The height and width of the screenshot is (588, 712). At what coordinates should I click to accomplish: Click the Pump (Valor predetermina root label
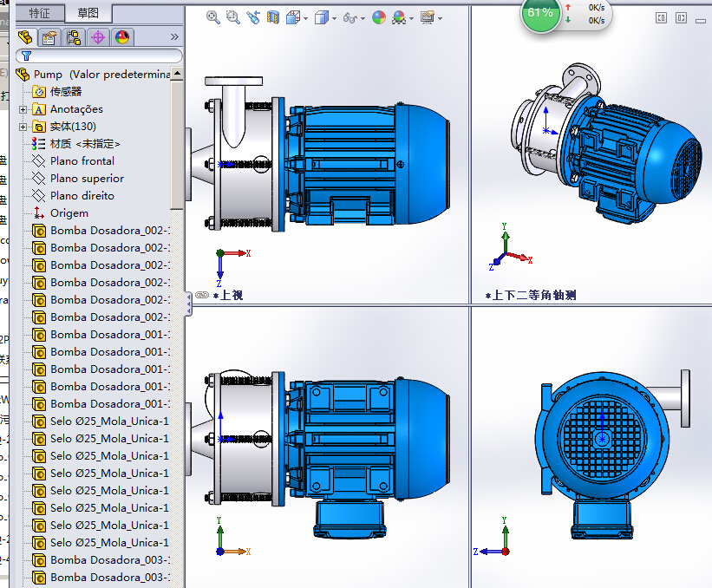pyautogui.click(x=101, y=75)
